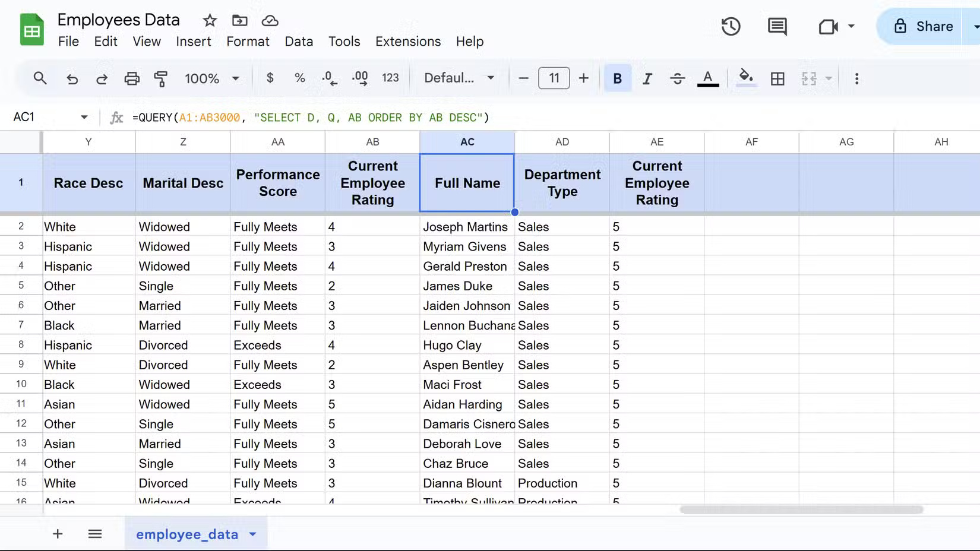Screen dimensions: 980x551
Task: Click the Share button
Action: point(925,26)
